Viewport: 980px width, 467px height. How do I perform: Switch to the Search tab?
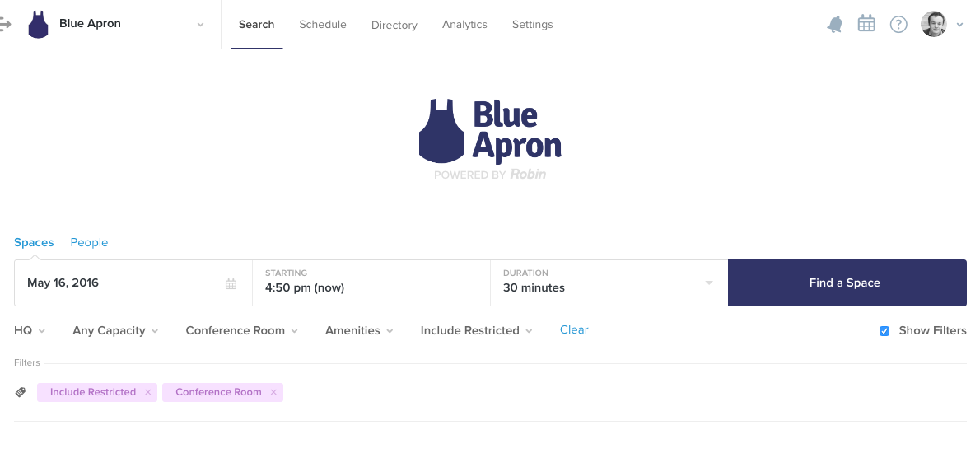click(256, 25)
